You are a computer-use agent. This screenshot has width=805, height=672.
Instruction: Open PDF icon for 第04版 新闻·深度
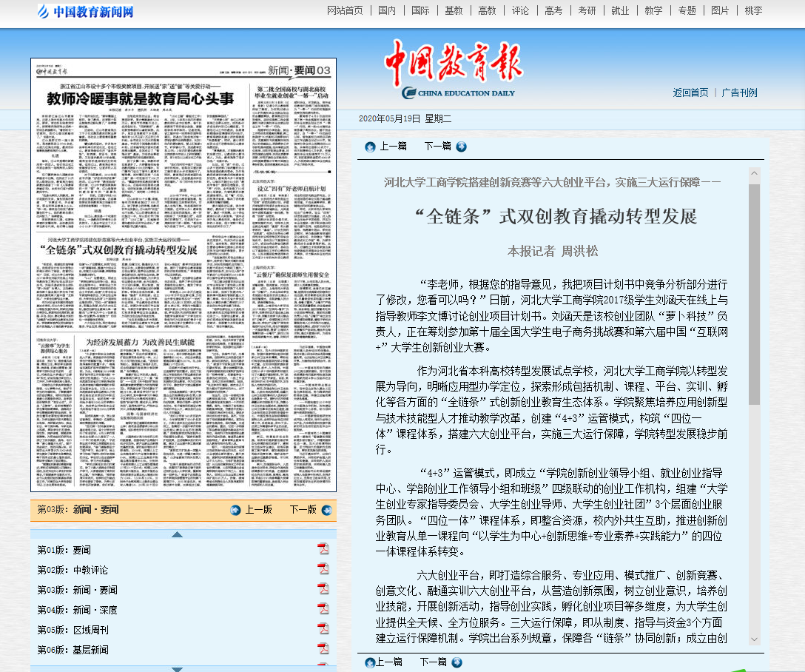[x=323, y=609]
